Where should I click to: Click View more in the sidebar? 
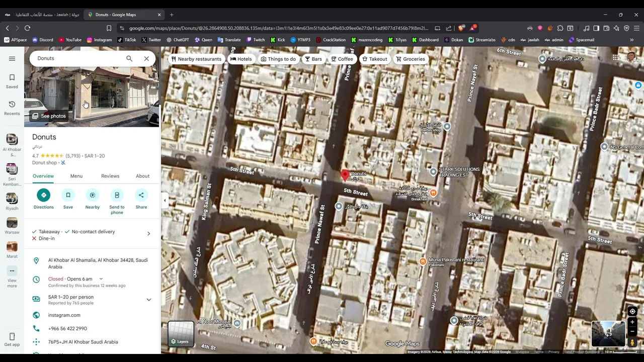pyautogui.click(x=12, y=277)
